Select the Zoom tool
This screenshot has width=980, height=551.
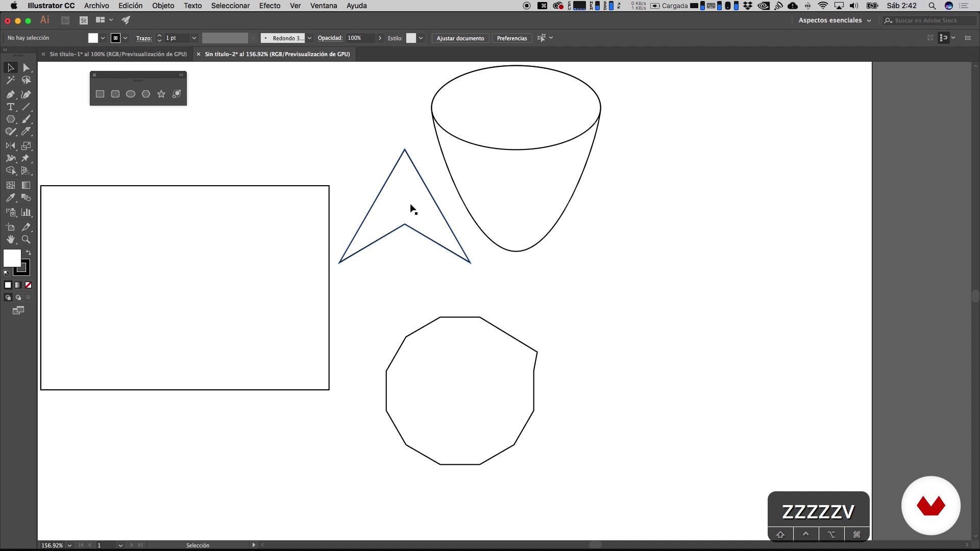point(27,239)
